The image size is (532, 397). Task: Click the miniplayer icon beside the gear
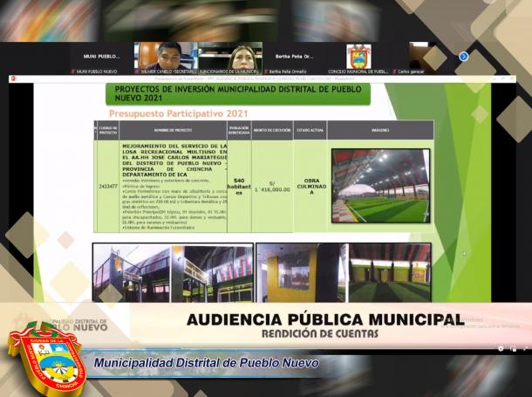tap(513, 348)
